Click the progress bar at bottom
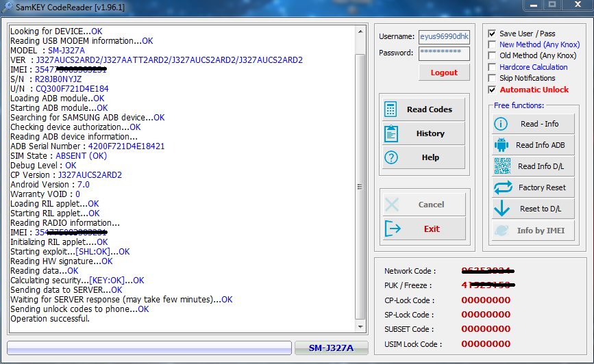 point(149,348)
